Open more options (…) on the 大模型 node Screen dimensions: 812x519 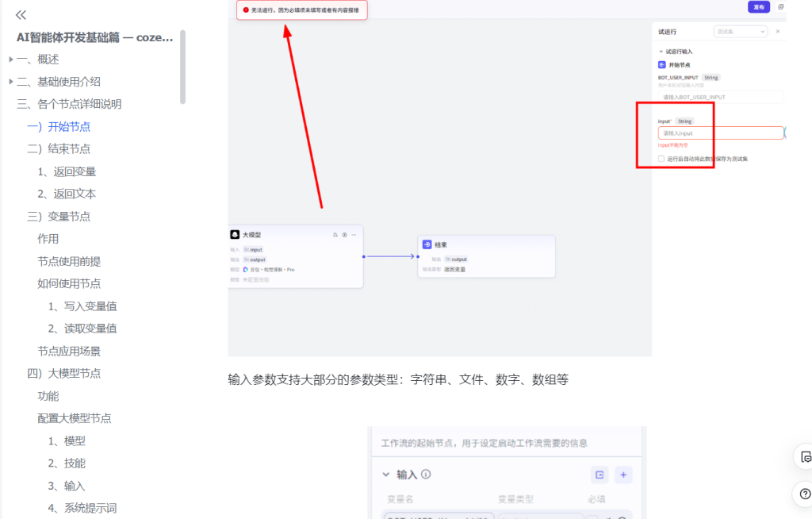pyautogui.click(x=354, y=235)
